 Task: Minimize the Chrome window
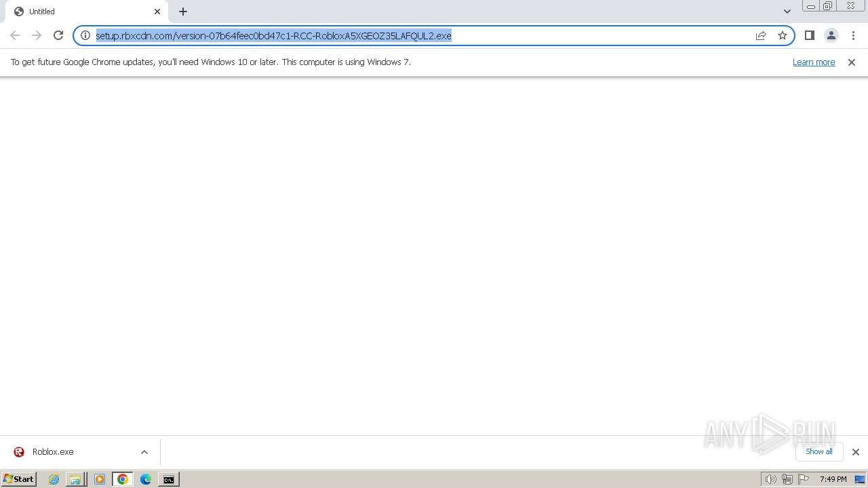click(810, 6)
